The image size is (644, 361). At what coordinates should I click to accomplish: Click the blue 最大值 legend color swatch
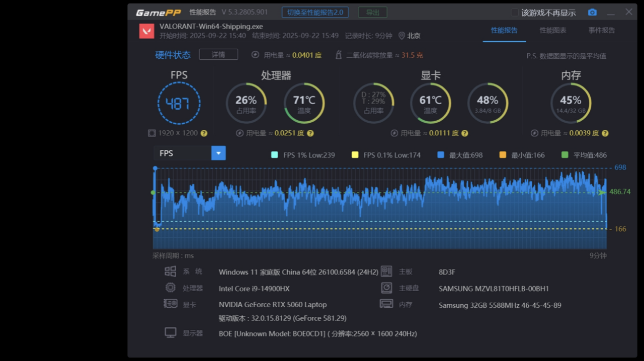click(x=441, y=155)
